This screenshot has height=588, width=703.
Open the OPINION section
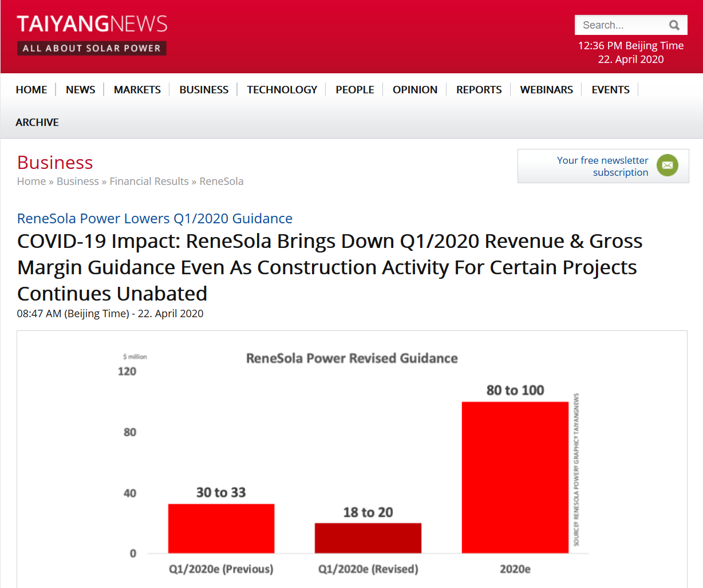[415, 90]
